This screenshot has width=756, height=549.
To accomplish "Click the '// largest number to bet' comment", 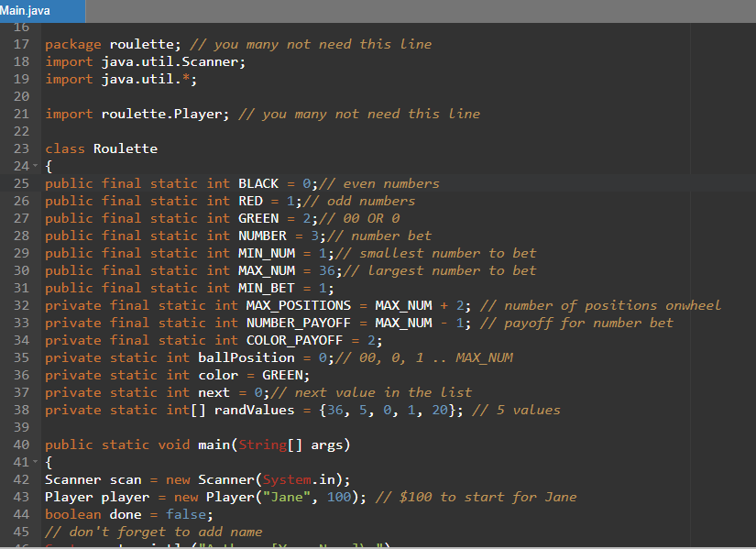I will coord(439,270).
